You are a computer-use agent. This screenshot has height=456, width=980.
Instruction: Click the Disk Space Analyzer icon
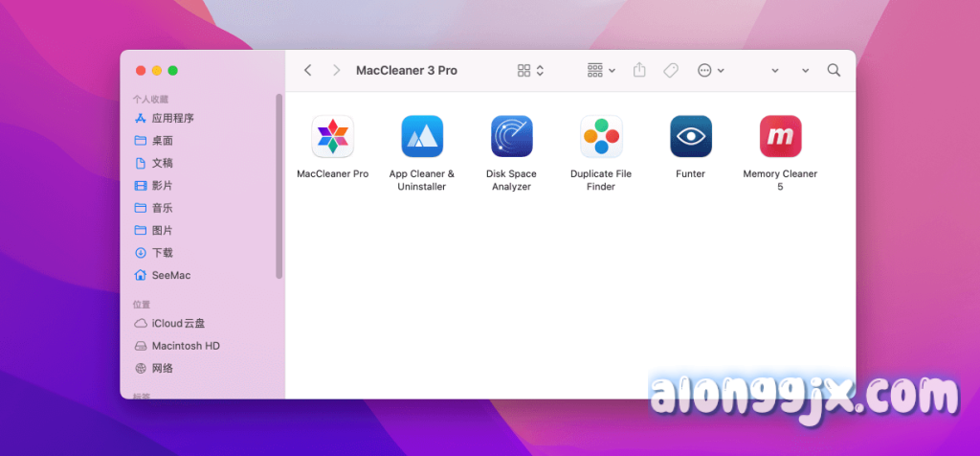pos(511,136)
